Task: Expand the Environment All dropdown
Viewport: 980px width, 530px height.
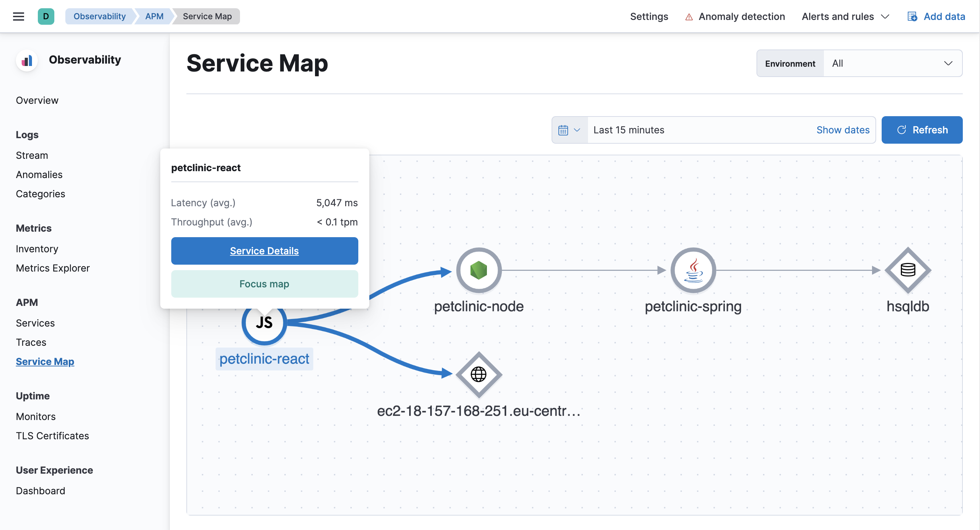Action: 892,64
